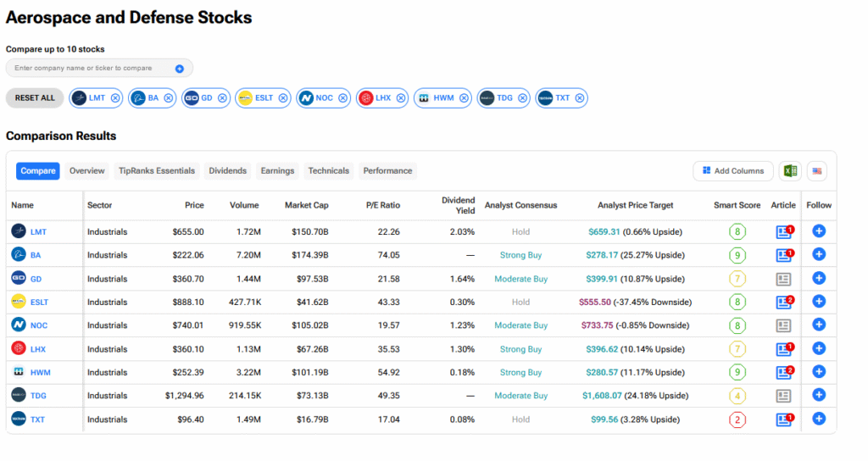Sort by Market Cap column header

point(307,205)
